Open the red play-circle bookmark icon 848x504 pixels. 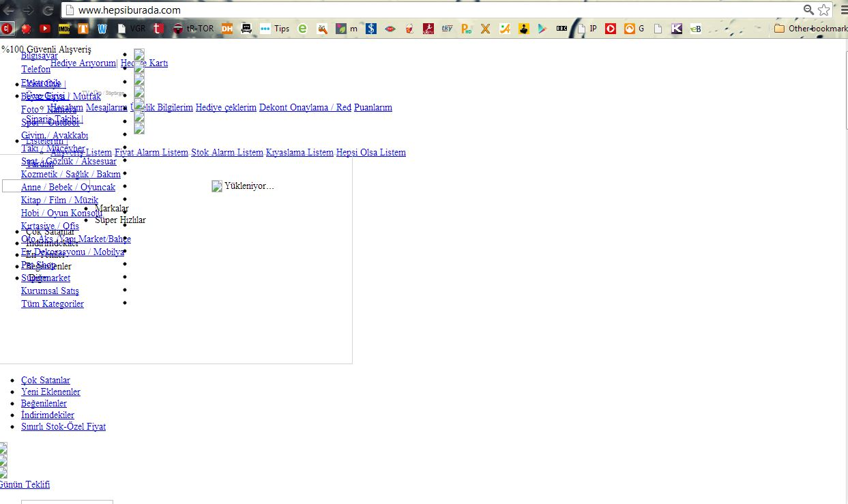611,29
